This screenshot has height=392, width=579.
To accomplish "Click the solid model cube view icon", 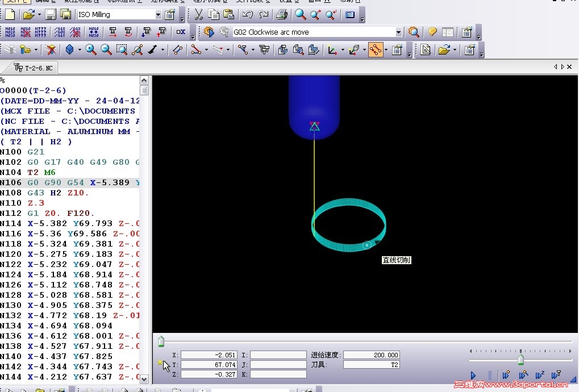I will pos(70,49).
